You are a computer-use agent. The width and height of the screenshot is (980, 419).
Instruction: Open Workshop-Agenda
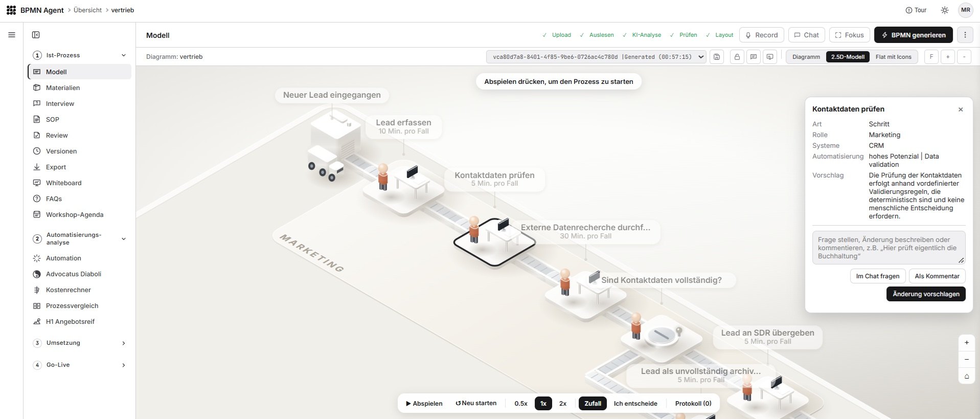(x=80, y=214)
